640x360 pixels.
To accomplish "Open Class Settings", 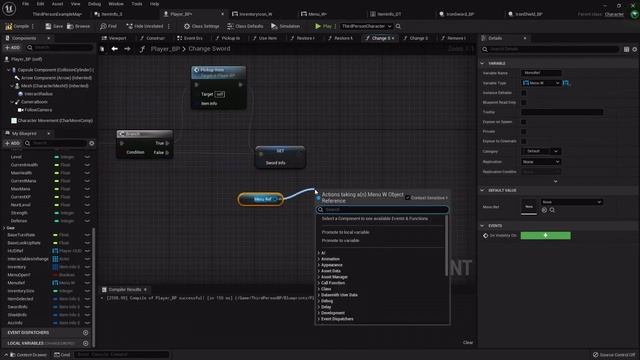I will coord(201,26).
